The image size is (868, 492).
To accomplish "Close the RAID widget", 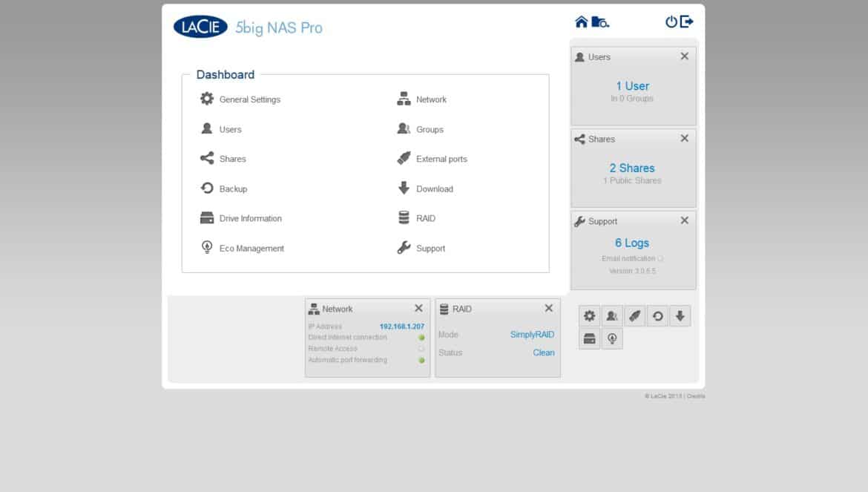I will (549, 308).
